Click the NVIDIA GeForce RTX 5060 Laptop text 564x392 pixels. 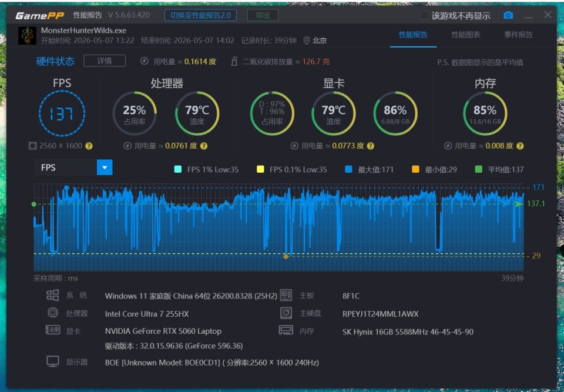(163, 331)
